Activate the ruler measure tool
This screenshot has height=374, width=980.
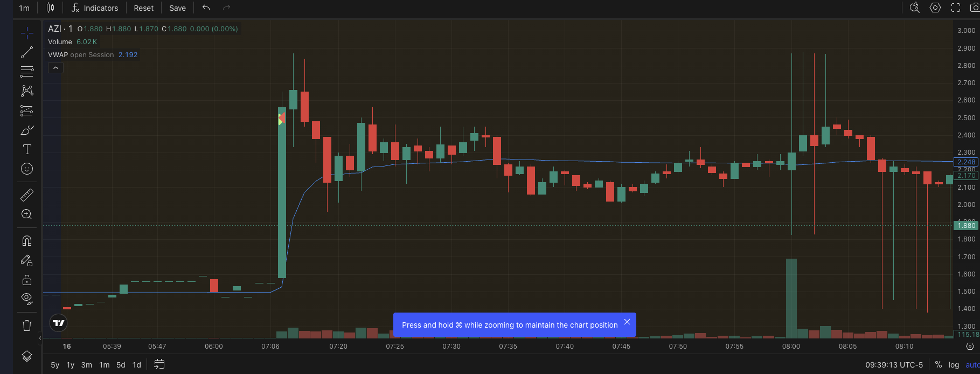click(27, 195)
